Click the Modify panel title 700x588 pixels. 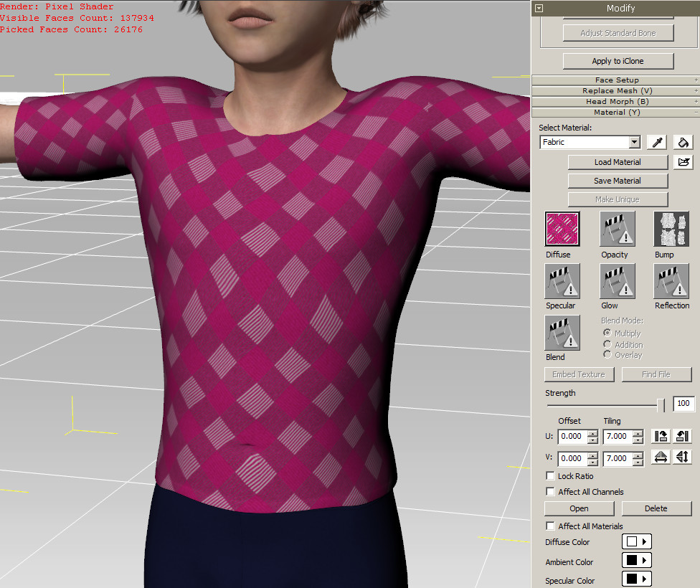620,8
